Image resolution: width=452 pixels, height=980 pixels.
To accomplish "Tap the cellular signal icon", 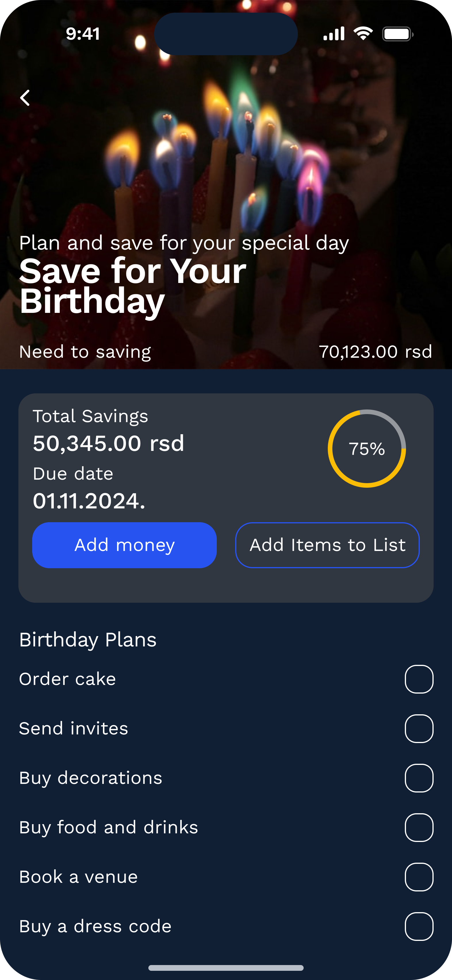I will pyautogui.click(x=334, y=33).
